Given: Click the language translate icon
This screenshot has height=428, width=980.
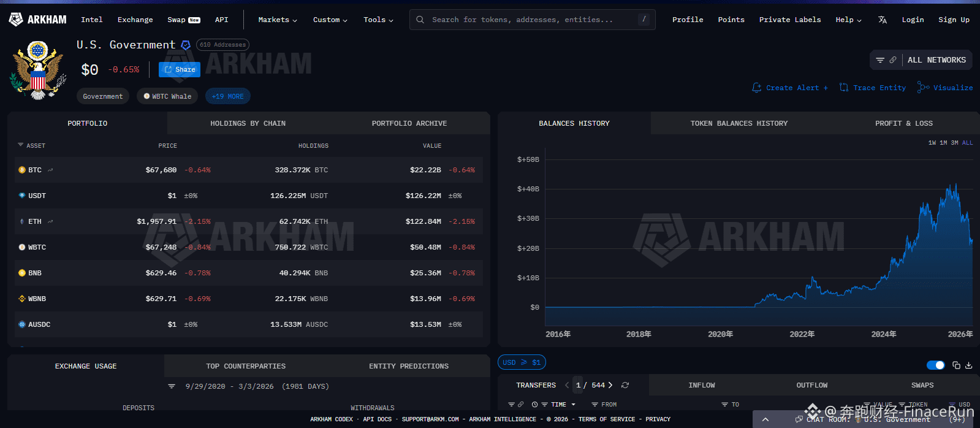Looking at the screenshot, I should [x=882, y=20].
